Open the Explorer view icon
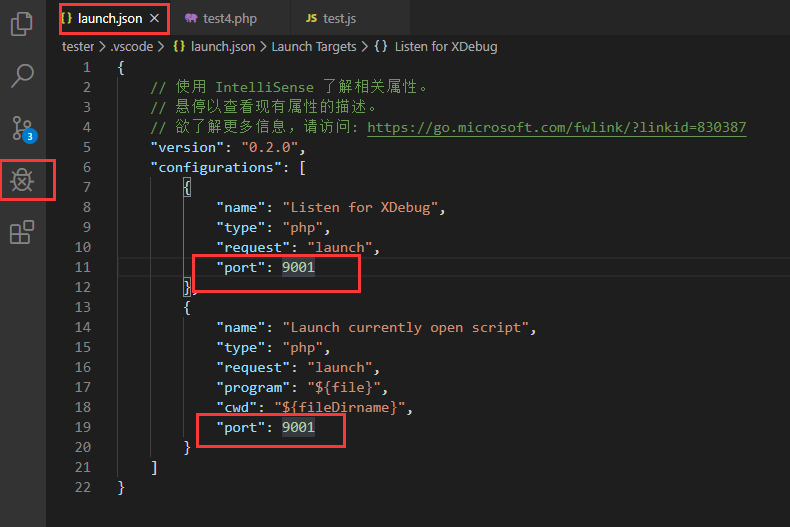Screen dimensions: 790x527 (22, 24)
